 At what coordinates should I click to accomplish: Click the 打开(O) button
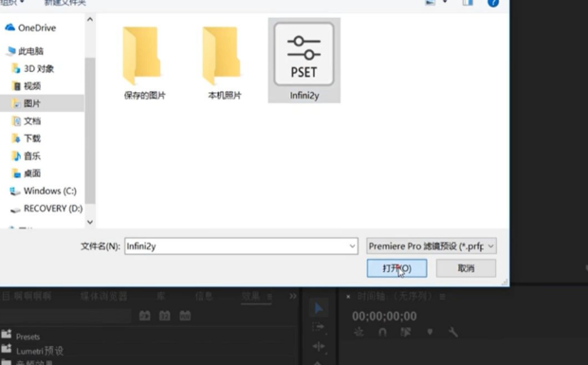396,268
